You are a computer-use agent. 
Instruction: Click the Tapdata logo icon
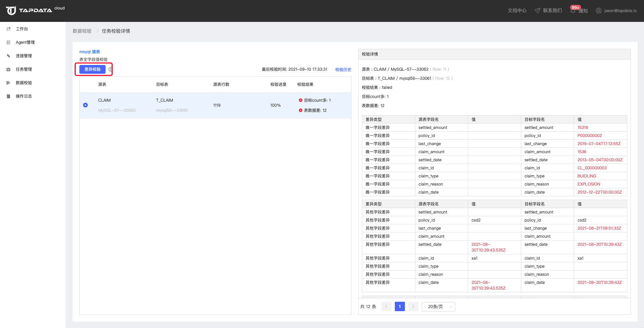[11, 10]
